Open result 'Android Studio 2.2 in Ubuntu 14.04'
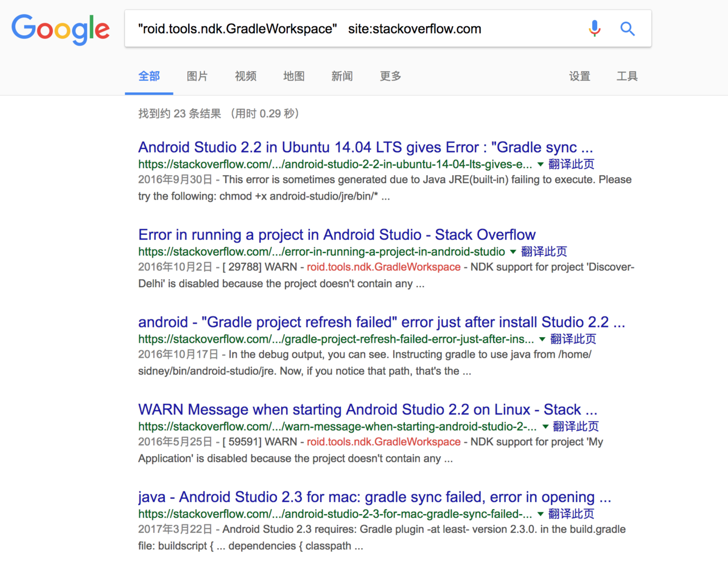Screen dimensions: 728x567 click(x=366, y=147)
